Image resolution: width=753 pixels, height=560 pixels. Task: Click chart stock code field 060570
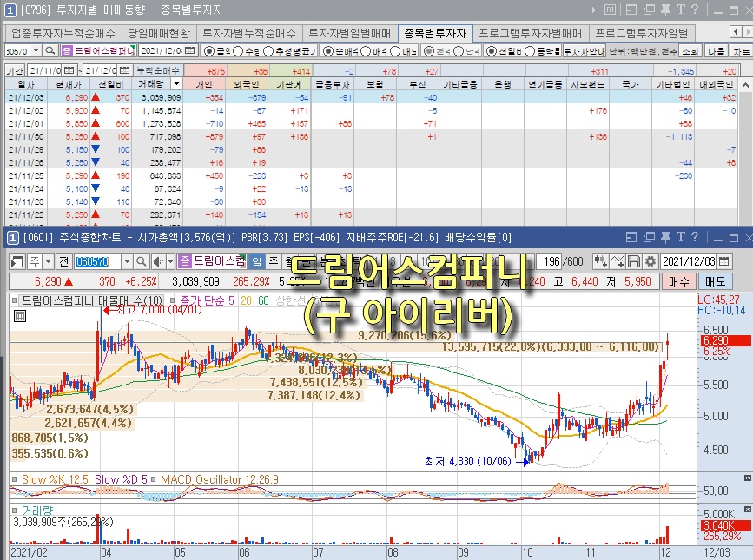tap(97, 261)
